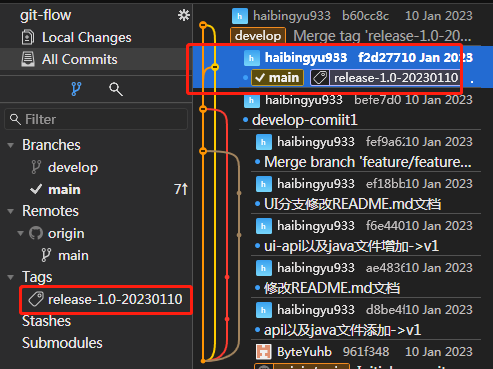Click avatar of commit f2d2771

pos(252,58)
